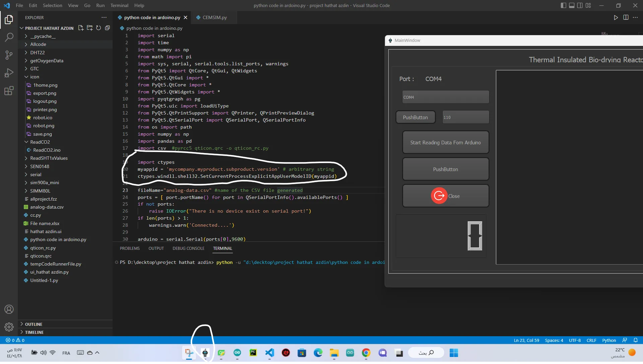Split the editor to the right
The height and width of the screenshot is (364, 643).
[x=626, y=17]
